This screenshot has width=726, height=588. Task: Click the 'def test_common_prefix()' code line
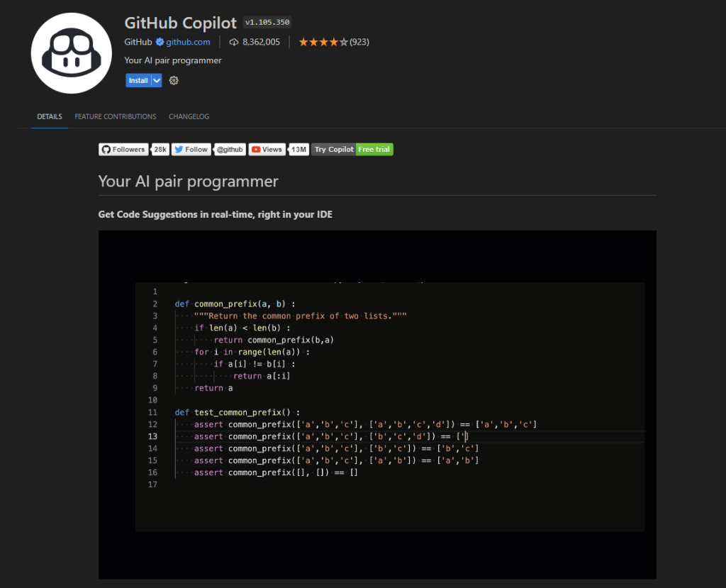237,412
